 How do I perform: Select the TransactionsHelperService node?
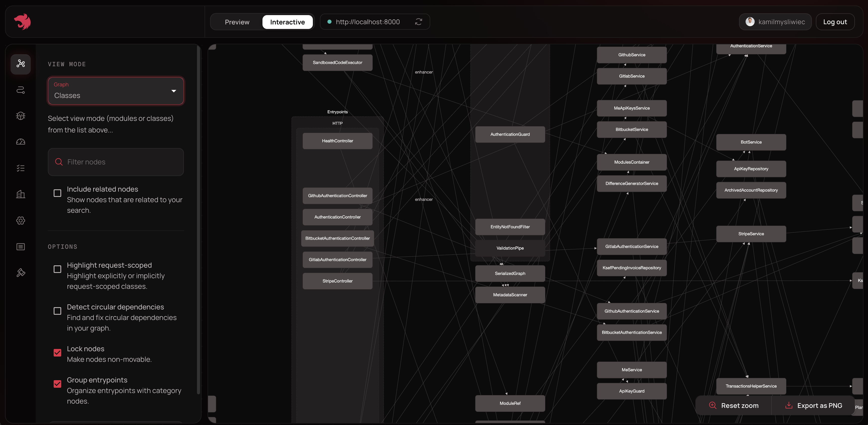pyautogui.click(x=751, y=386)
